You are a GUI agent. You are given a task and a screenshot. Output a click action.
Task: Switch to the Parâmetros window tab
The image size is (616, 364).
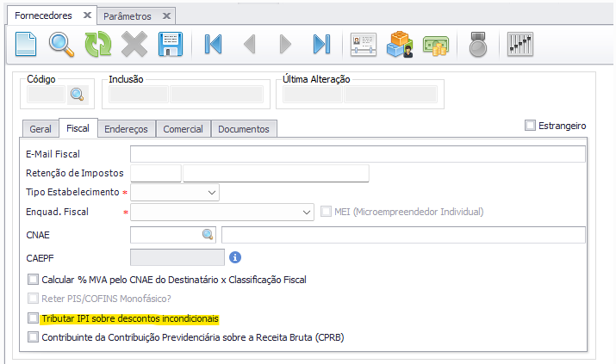127,15
